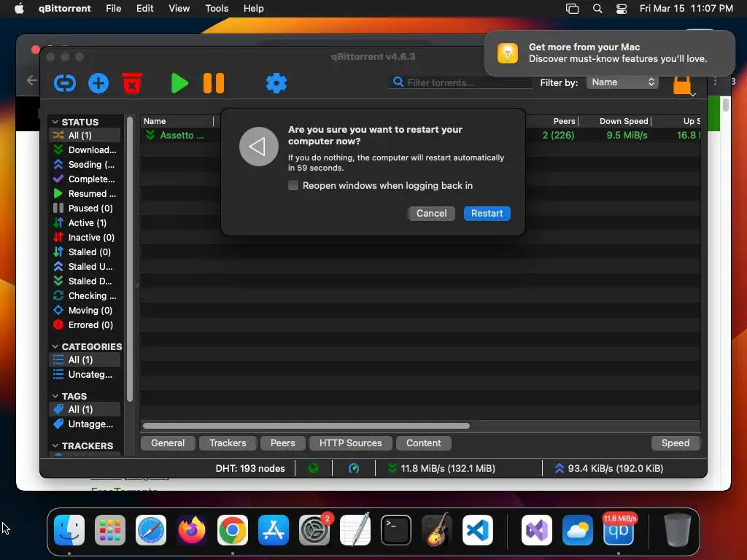The height and width of the screenshot is (560, 747).
Task: Click in the Filter torrents search field
Action: click(461, 83)
